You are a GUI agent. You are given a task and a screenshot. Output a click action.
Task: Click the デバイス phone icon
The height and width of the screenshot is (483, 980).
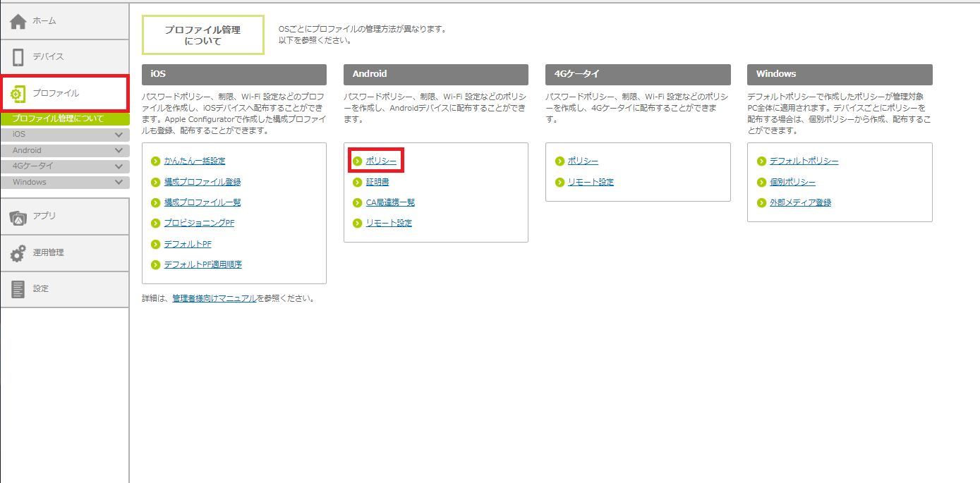click(18, 57)
